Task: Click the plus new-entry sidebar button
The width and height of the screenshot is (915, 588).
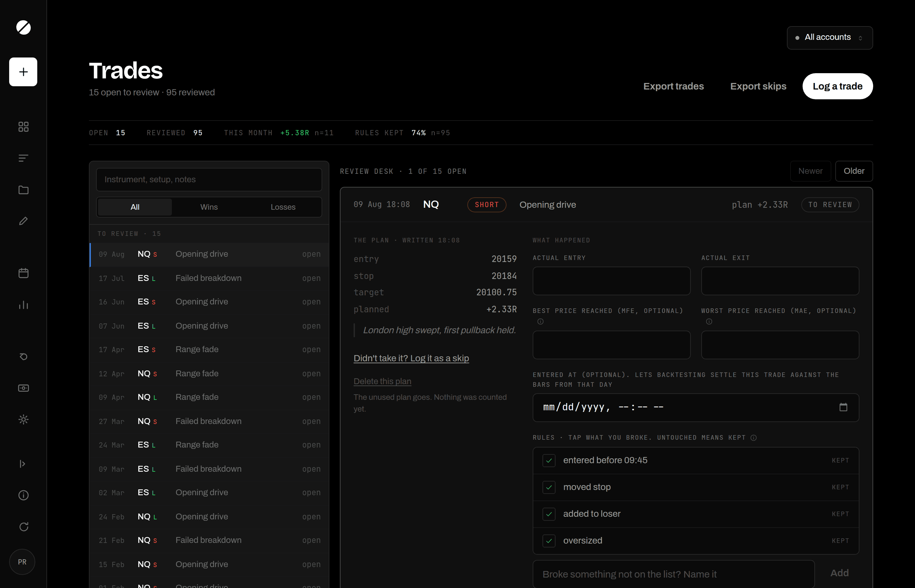Action: coord(23,72)
